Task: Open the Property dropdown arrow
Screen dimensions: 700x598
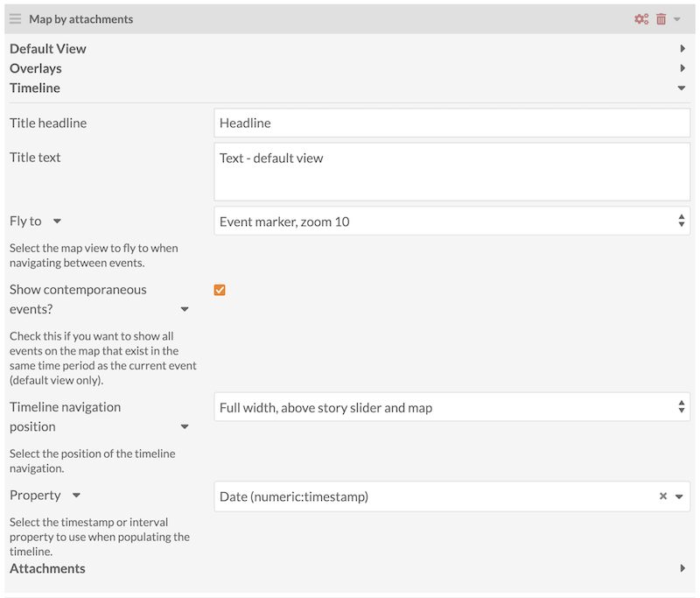Action: pos(679,496)
